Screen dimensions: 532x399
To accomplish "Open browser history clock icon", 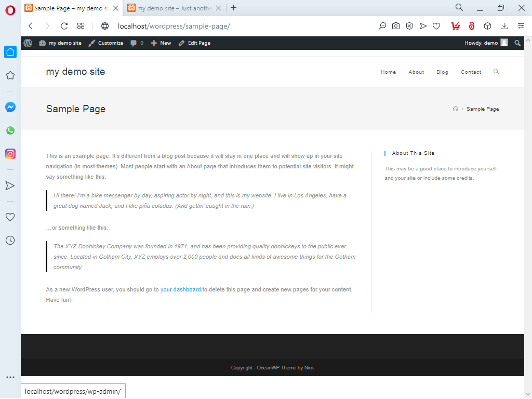I will pyautogui.click(x=10, y=241).
